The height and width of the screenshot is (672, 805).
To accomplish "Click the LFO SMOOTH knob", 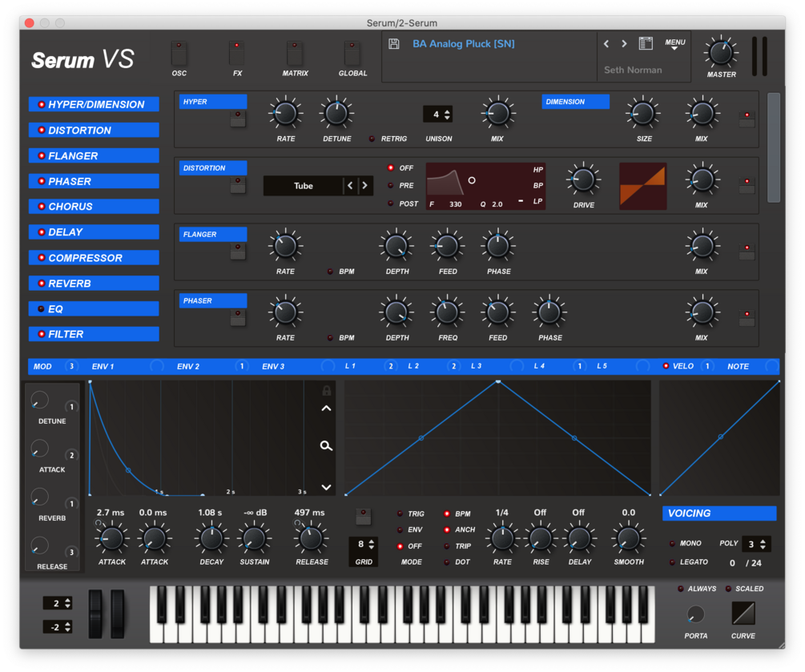I will [x=629, y=538].
